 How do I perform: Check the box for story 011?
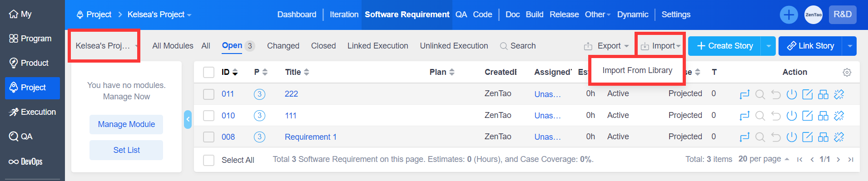tap(209, 94)
